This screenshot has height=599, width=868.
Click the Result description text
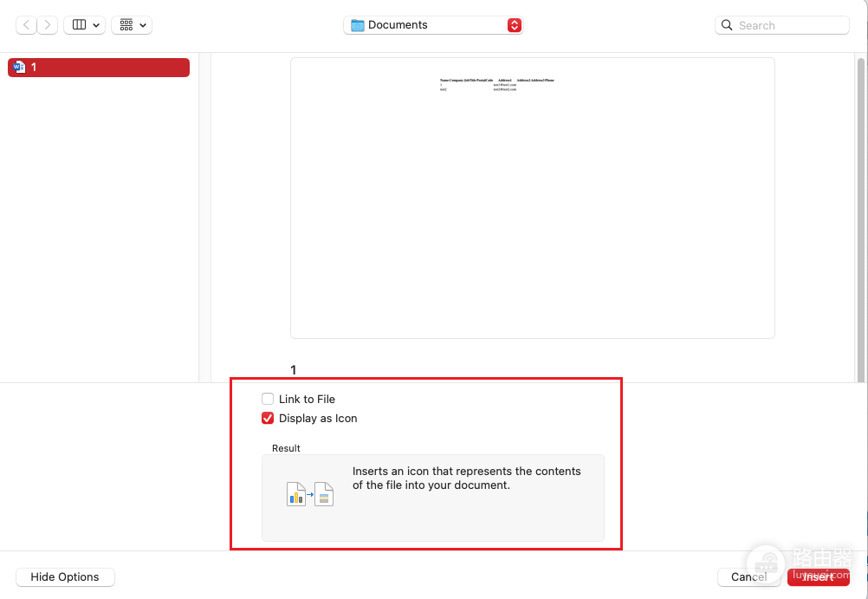[x=467, y=479]
